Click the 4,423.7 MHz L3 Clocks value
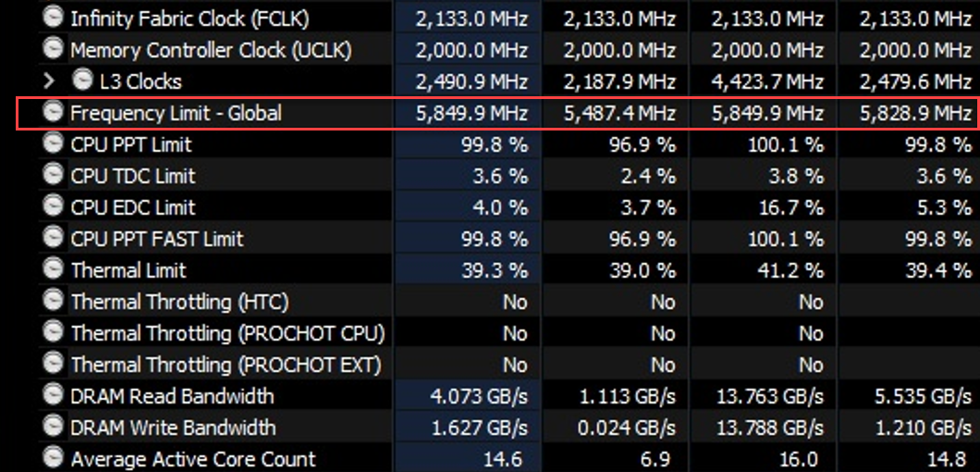The image size is (980, 472). [767, 81]
